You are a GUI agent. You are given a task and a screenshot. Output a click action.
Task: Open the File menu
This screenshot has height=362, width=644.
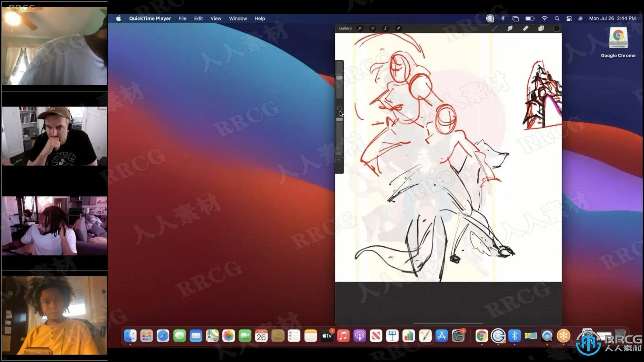coord(182,18)
